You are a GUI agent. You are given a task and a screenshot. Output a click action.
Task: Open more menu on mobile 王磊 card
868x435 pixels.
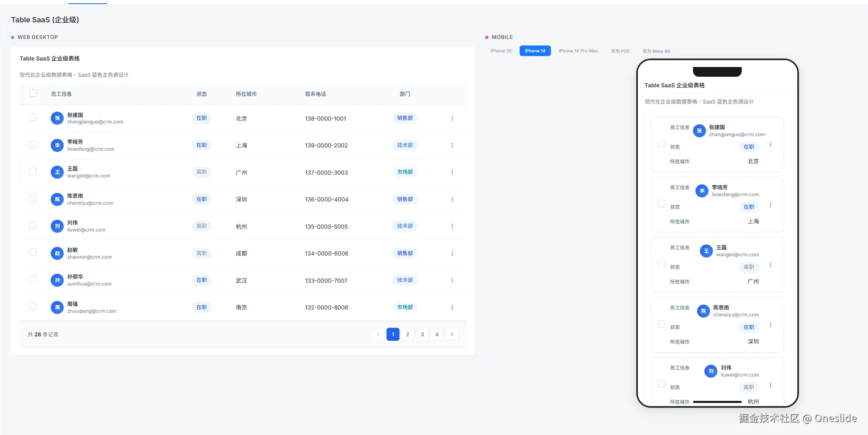(x=770, y=265)
